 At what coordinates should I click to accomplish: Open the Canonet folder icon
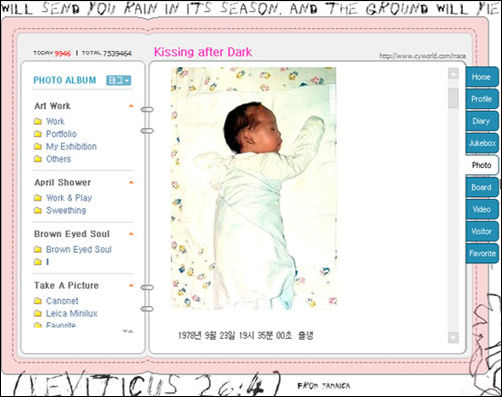[38, 301]
